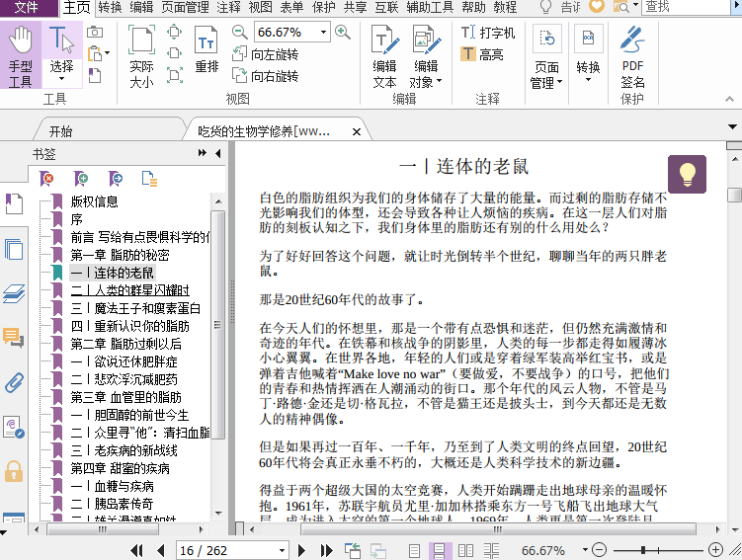Select bookmark 第三章 血管里的脂肪
The image size is (742, 560).
point(125,397)
